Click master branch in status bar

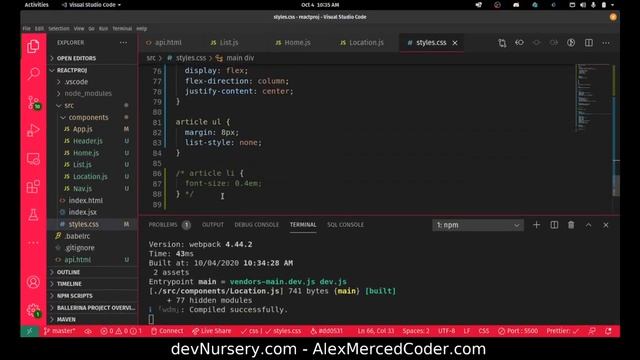coord(59,331)
